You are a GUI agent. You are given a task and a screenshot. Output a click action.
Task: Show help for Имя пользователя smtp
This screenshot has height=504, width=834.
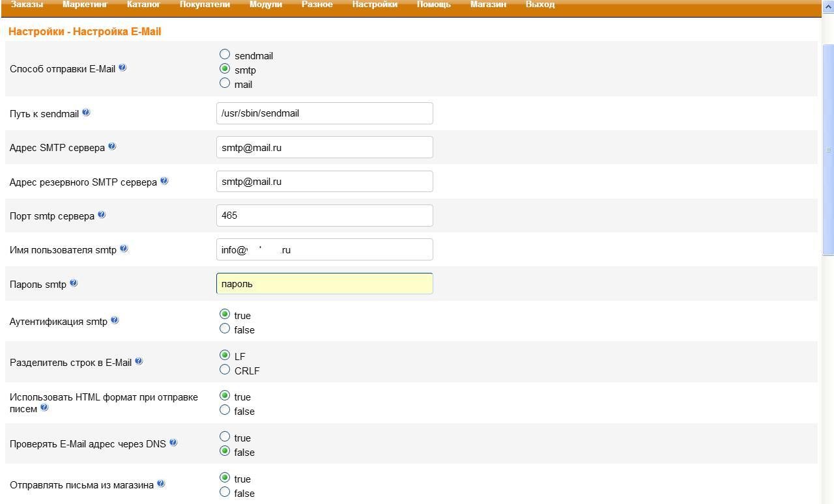pos(124,249)
